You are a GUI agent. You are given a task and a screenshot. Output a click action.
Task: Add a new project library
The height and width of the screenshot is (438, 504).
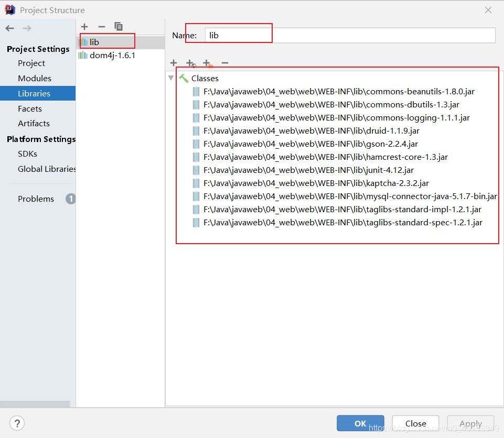click(x=84, y=27)
